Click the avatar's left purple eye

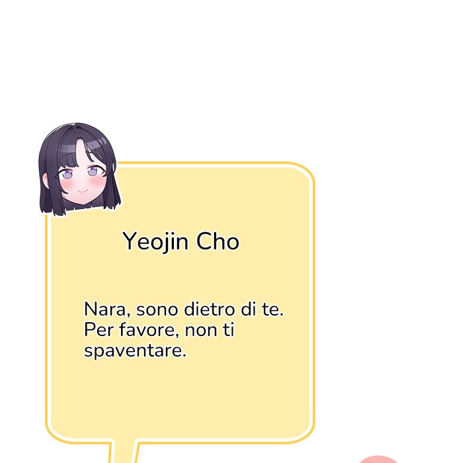pyautogui.click(x=65, y=175)
